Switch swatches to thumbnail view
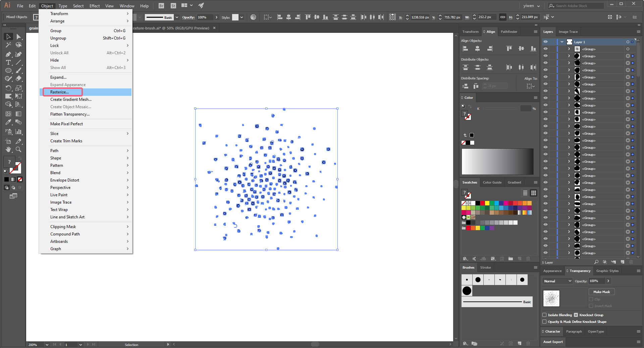This screenshot has height=348, width=644. coord(533,193)
